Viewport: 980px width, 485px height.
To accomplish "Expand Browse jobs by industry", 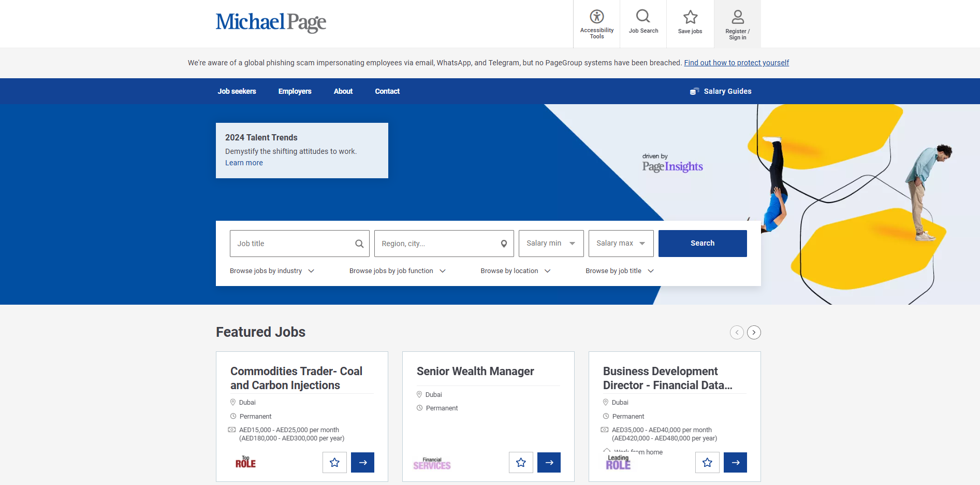I will pyautogui.click(x=272, y=271).
